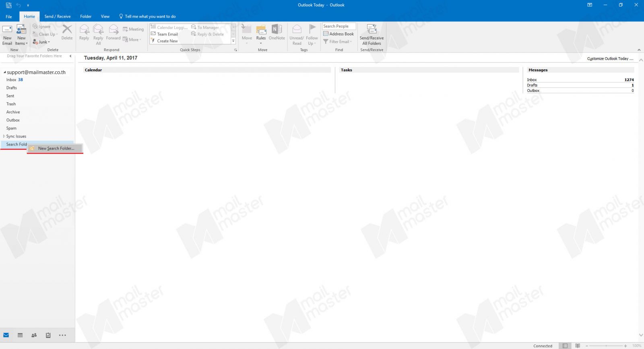Select the Normal view button in the status bar
Viewport: 644px width, 349px height.
[x=565, y=346]
